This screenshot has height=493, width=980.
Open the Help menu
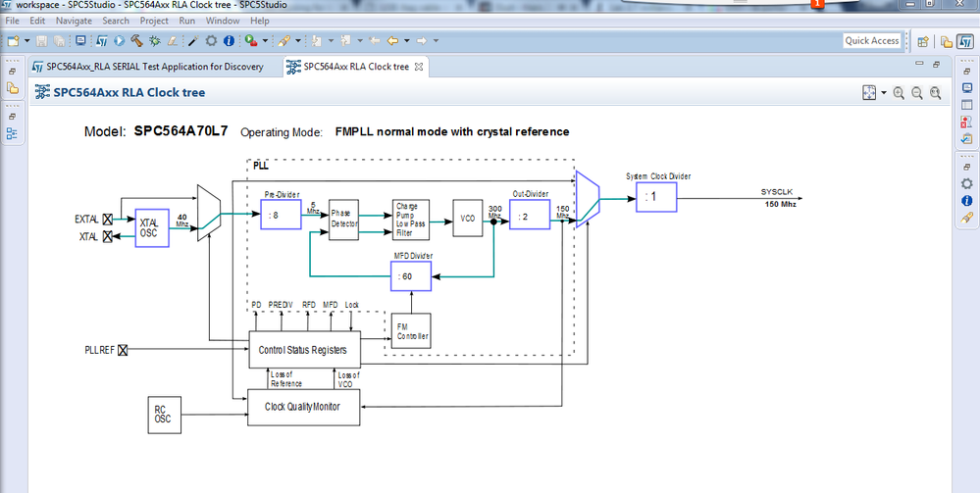(x=259, y=21)
